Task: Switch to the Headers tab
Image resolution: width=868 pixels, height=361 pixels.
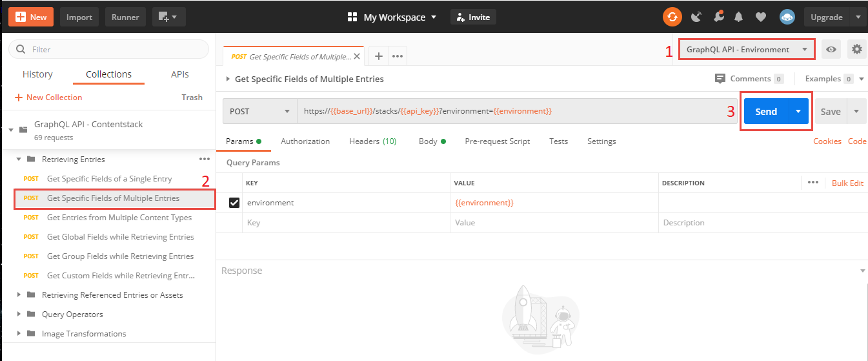Action: (x=372, y=141)
